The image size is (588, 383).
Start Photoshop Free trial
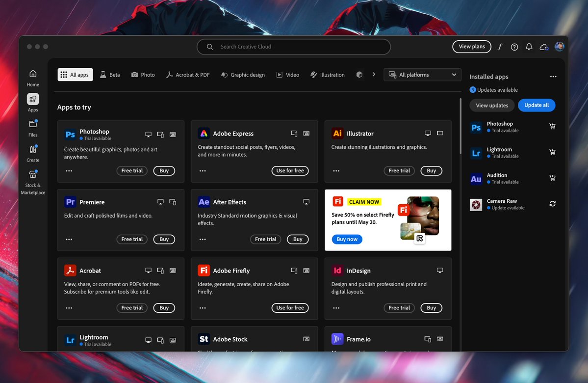pyautogui.click(x=132, y=170)
